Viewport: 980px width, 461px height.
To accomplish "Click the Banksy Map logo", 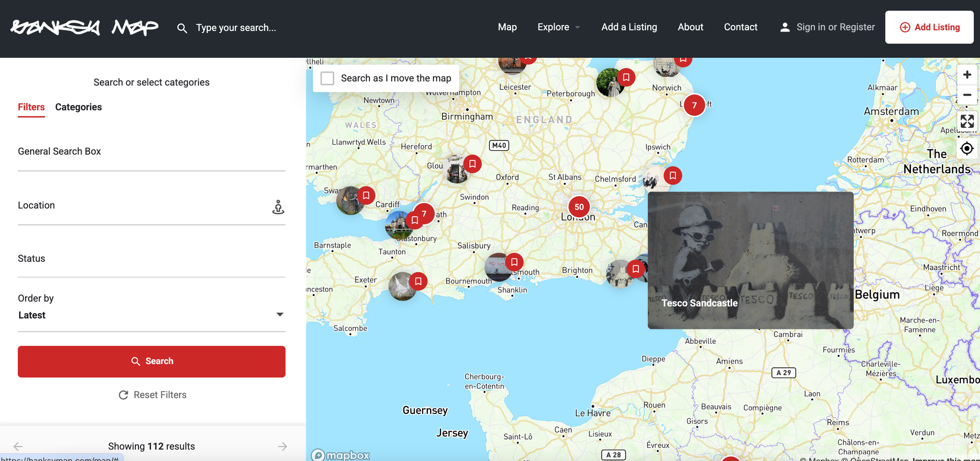I will (84, 27).
